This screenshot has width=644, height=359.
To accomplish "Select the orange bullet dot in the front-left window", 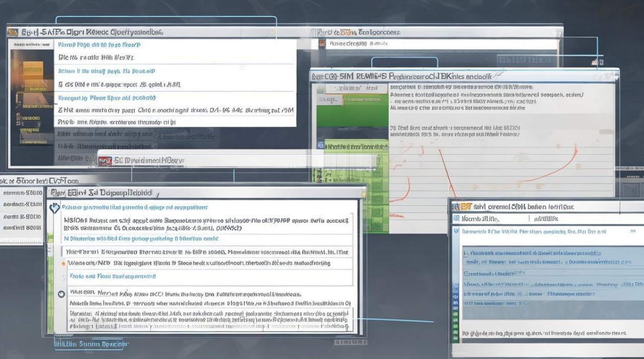I will 63,263.
